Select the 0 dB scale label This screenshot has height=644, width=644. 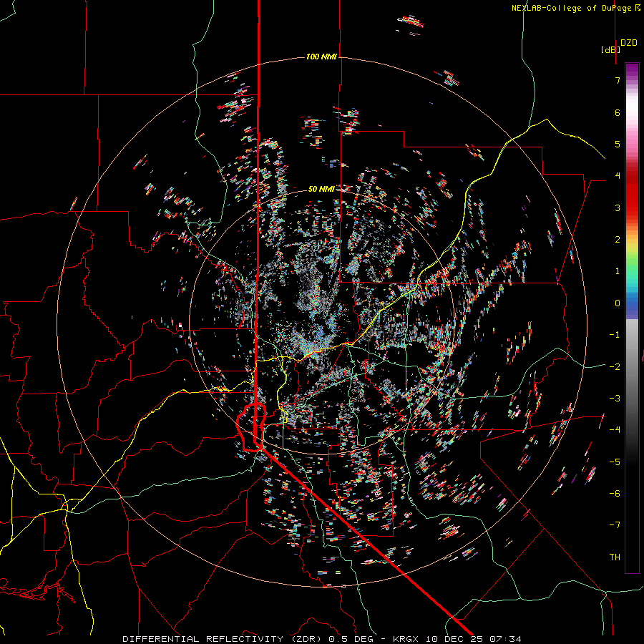pos(618,303)
